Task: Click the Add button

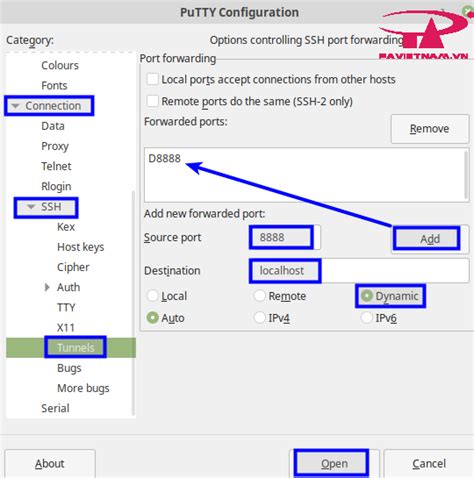Action: [430, 239]
